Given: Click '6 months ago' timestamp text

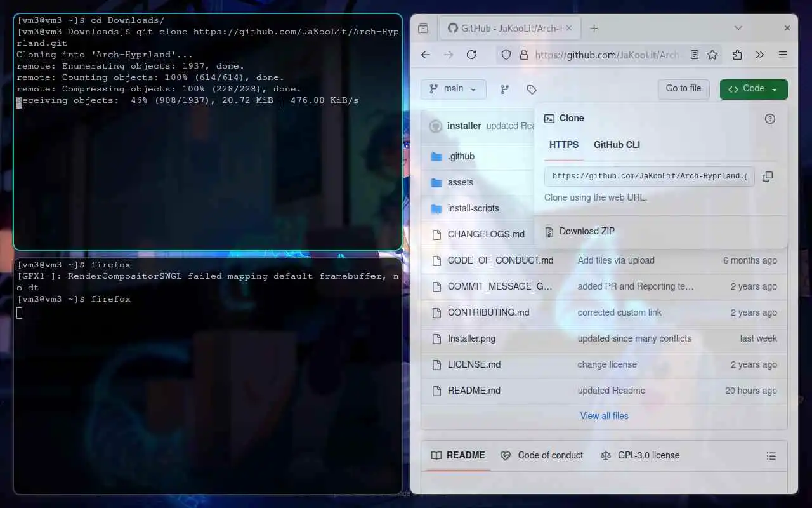Looking at the screenshot, I should (750, 260).
